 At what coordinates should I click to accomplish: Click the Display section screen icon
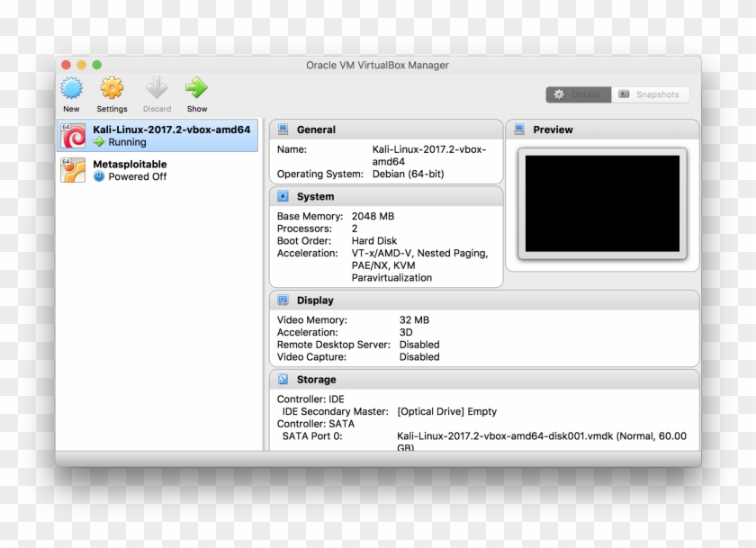pos(283,300)
